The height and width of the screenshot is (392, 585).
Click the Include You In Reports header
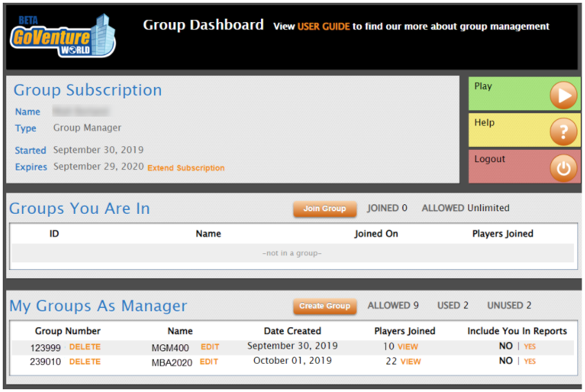click(517, 331)
